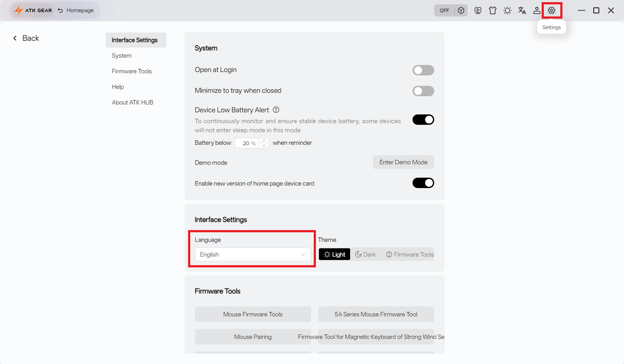Image resolution: width=624 pixels, height=364 pixels.
Task: Select the Light theme option
Action: [335, 254]
